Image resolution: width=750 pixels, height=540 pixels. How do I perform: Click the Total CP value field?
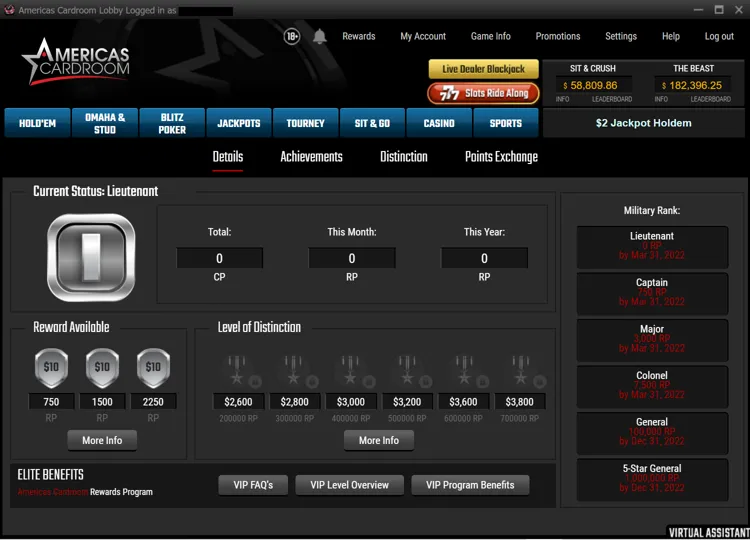coord(219,258)
